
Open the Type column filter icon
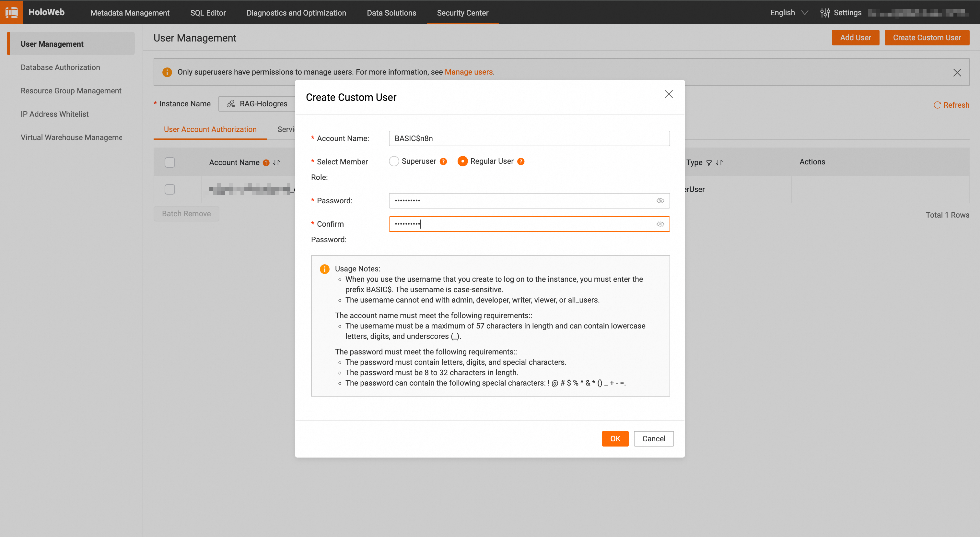(709, 162)
